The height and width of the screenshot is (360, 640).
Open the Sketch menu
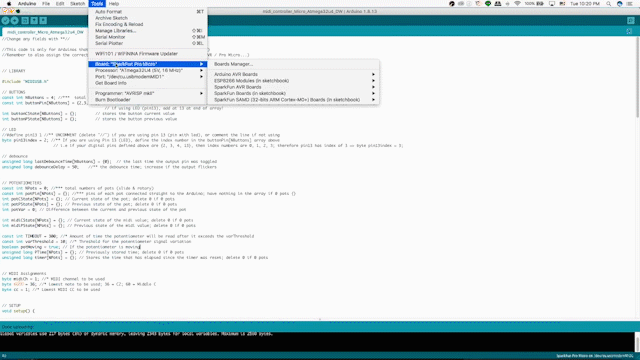[78, 4]
